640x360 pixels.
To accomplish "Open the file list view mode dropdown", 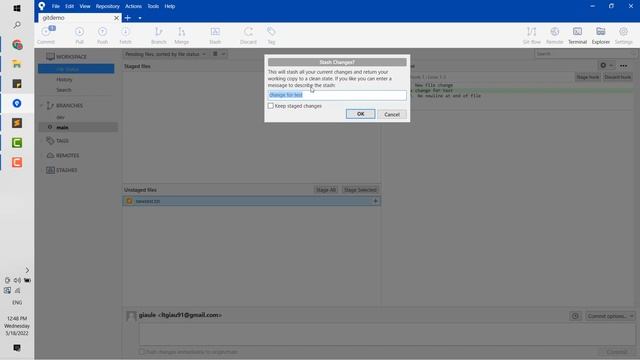I will pos(219,54).
